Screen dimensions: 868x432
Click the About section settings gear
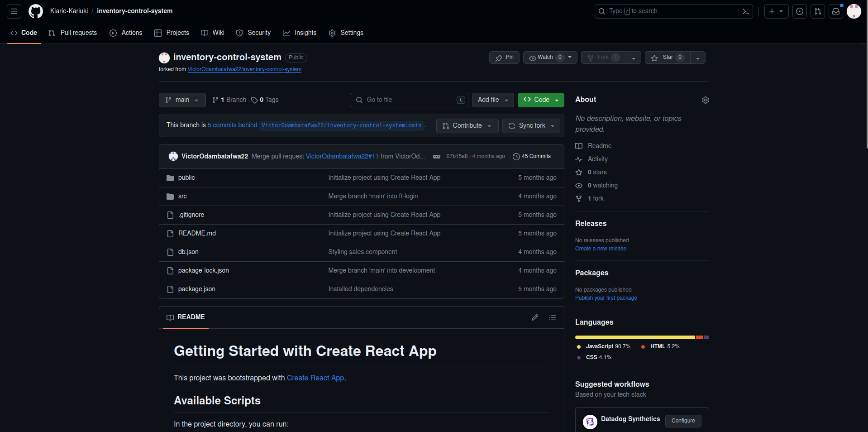pyautogui.click(x=705, y=100)
